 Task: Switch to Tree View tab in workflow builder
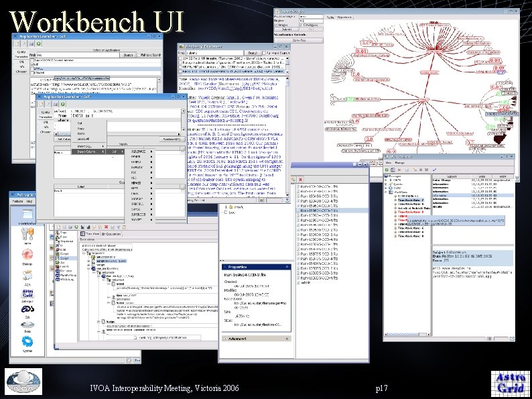click(x=90, y=234)
